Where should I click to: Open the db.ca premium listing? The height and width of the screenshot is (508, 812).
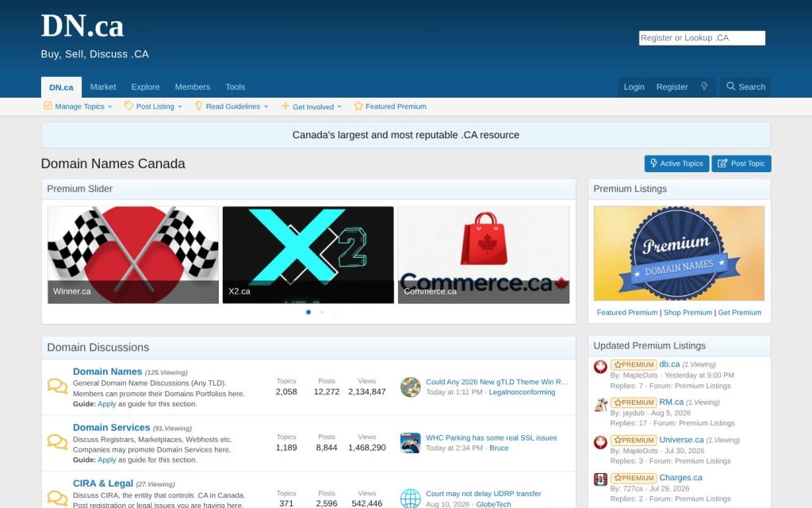[669, 364]
